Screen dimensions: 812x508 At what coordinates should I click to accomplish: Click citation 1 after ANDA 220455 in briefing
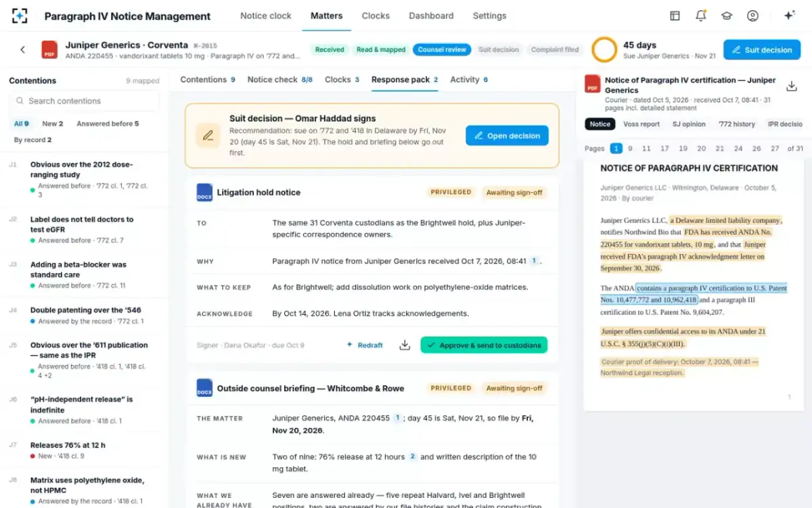pos(397,418)
